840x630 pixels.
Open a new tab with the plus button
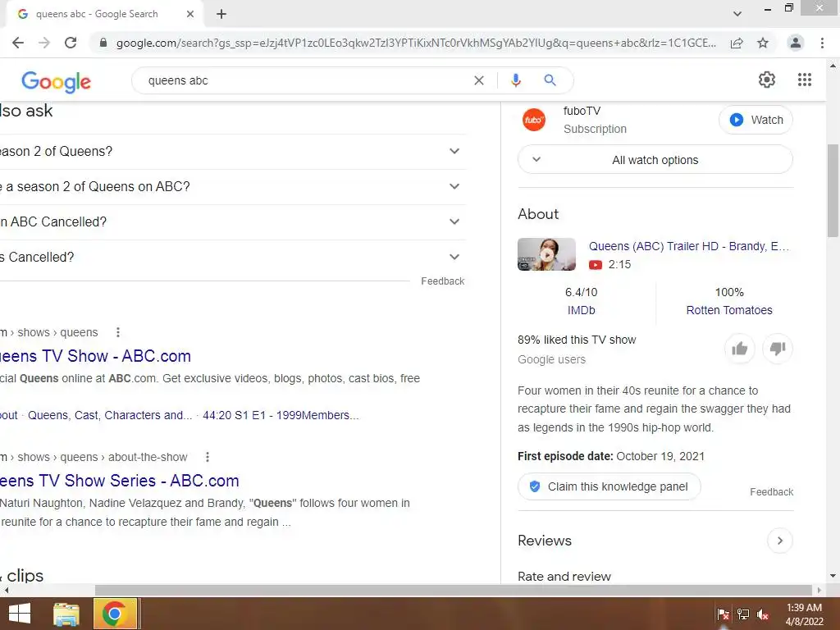point(221,14)
